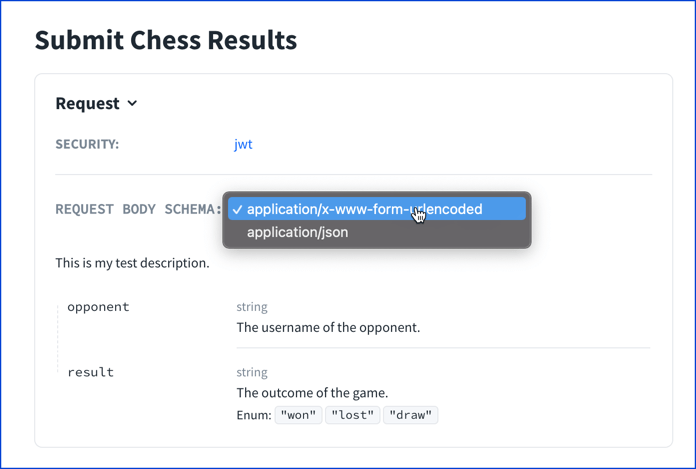This screenshot has width=696, height=469.
Task: Click "The outcome of the game" description
Action: pos(312,393)
